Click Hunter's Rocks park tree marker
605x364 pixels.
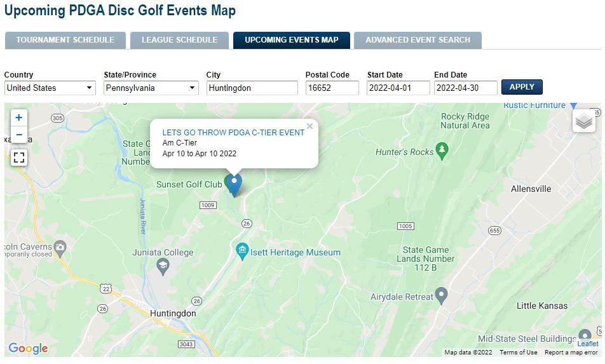[442, 151]
